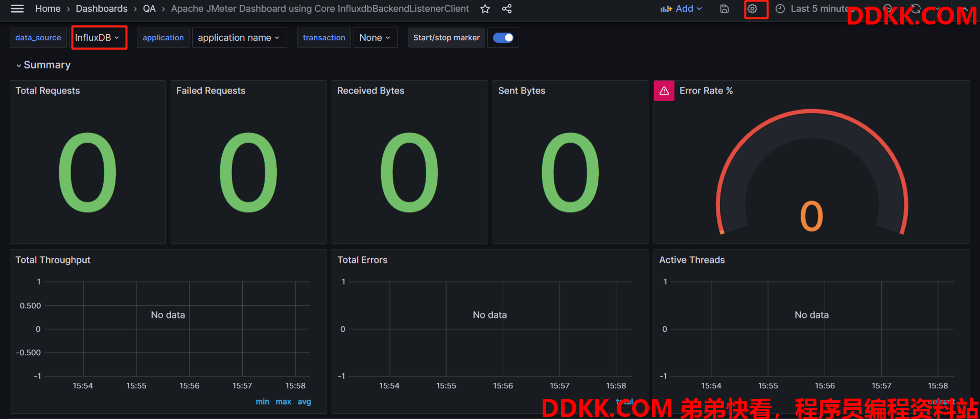Navigate to the QA folder breadcrumb
This screenshot has width=980, height=419.
tap(149, 9)
